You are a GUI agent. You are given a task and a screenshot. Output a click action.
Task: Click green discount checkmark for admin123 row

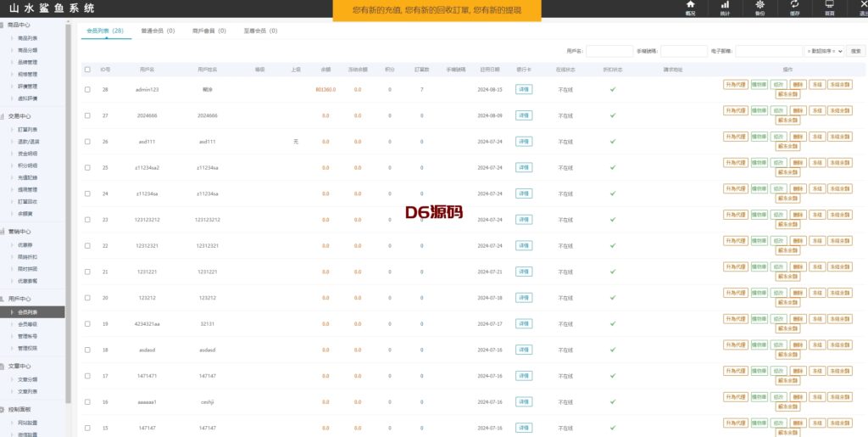613,89
